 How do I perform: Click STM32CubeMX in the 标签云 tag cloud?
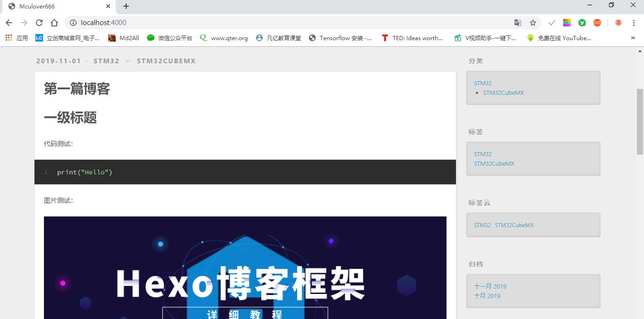(x=515, y=225)
